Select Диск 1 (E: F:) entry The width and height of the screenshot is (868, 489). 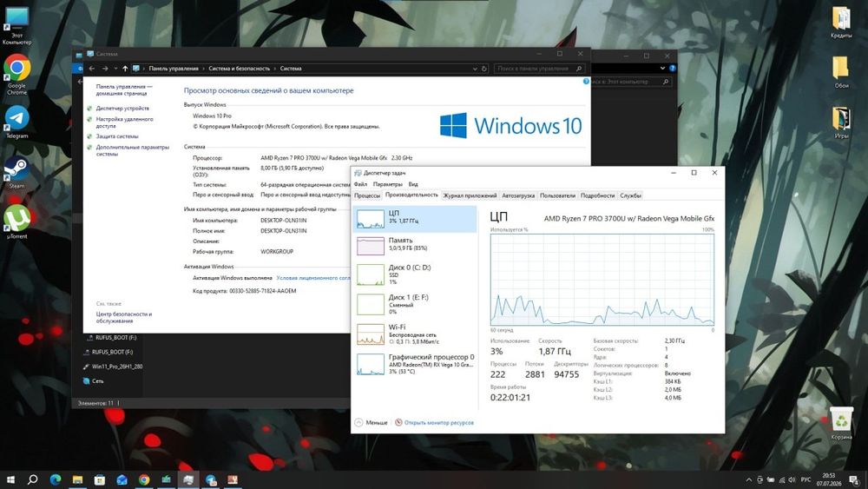(x=415, y=304)
